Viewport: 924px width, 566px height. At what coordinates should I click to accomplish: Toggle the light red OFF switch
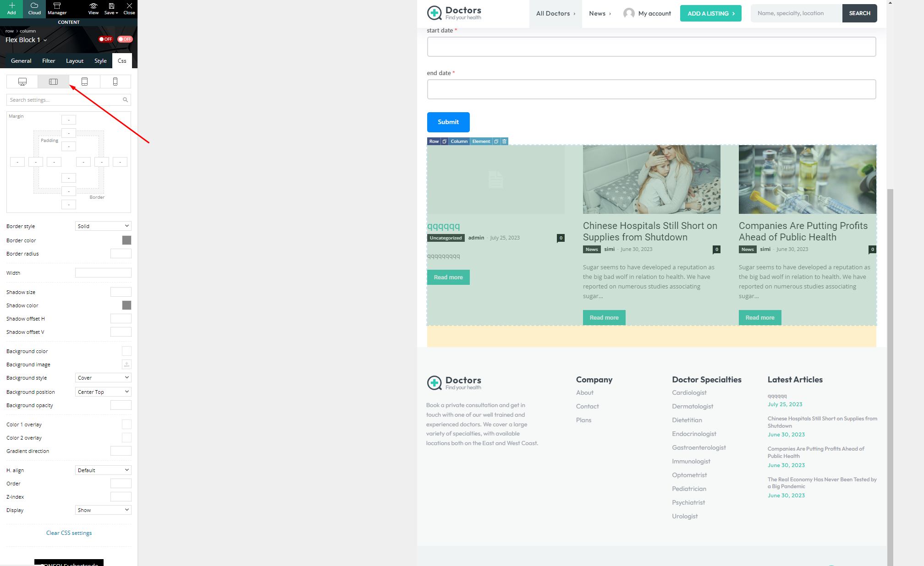pyautogui.click(x=125, y=39)
